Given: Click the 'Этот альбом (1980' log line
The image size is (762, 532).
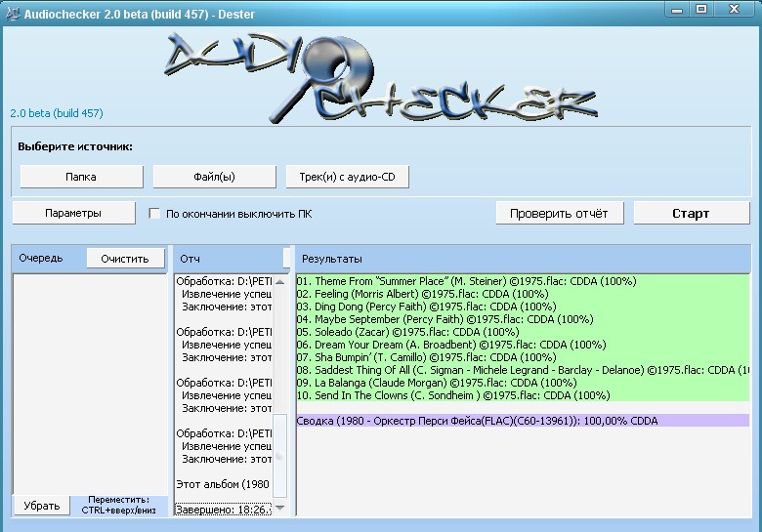Looking at the screenshot, I should tap(225, 483).
